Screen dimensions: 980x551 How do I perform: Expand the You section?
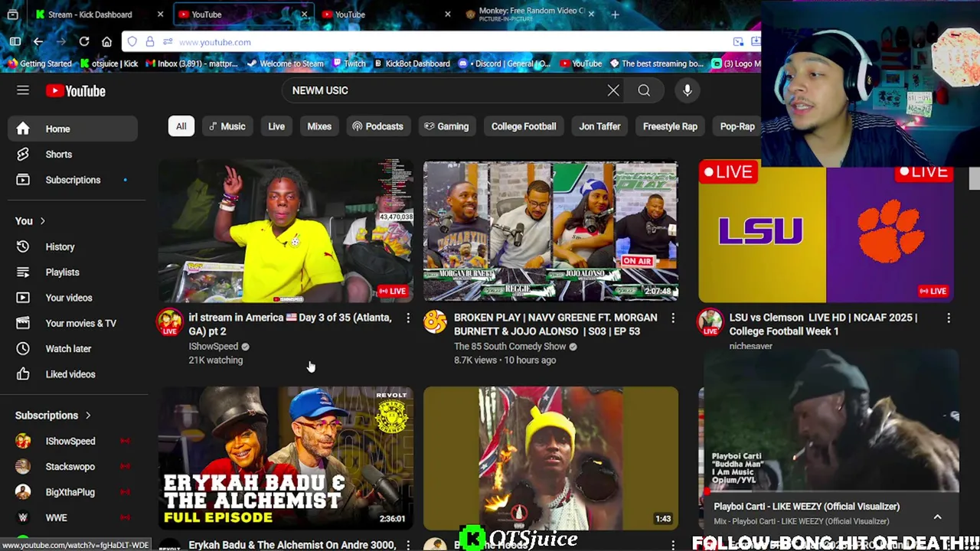31,221
